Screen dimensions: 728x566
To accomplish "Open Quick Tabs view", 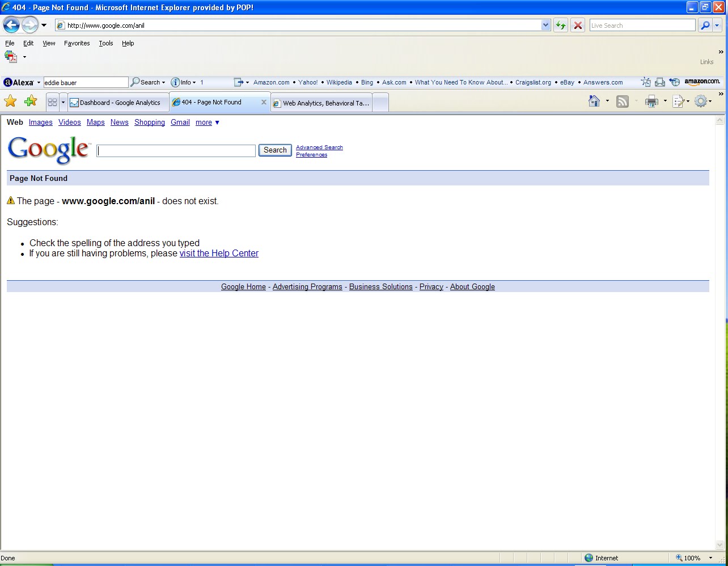I will tap(52, 102).
